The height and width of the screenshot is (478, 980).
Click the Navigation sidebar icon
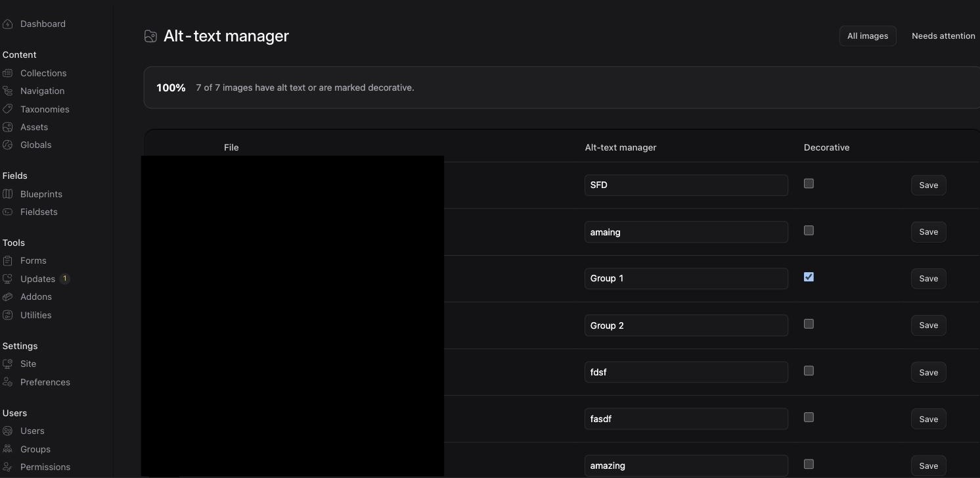click(8, 91)
